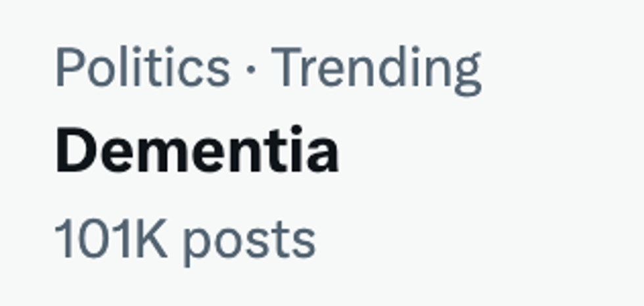644x306 pixels.
Task: Select the "101K posts" count text
Action: (185, 239)
